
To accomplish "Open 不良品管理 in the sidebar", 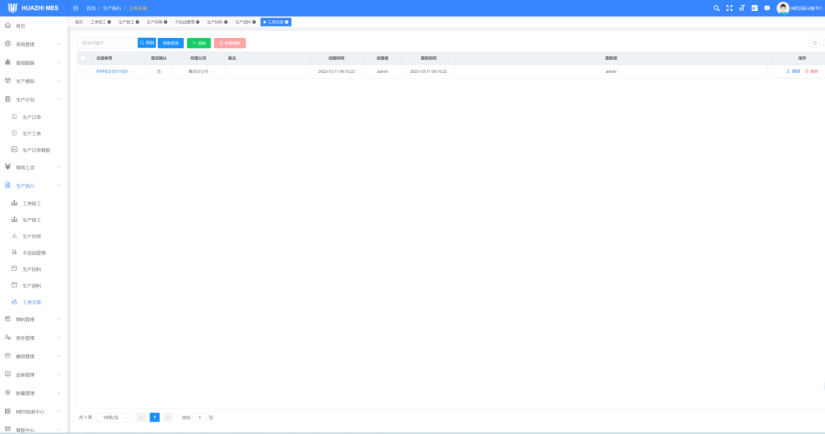I will (x=34, y=252).
